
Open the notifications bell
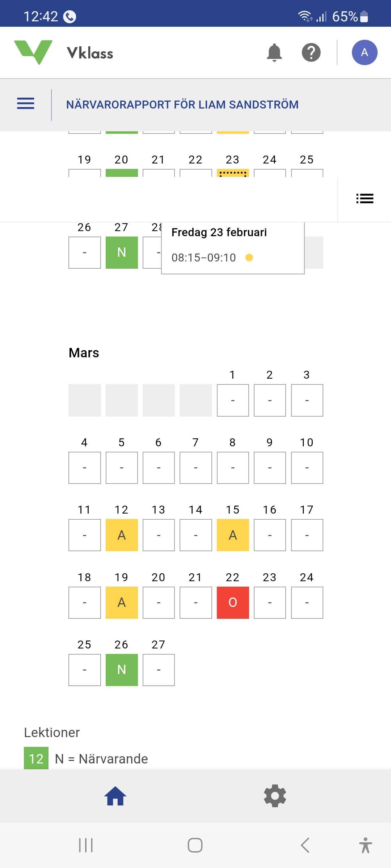coord(274,53)
